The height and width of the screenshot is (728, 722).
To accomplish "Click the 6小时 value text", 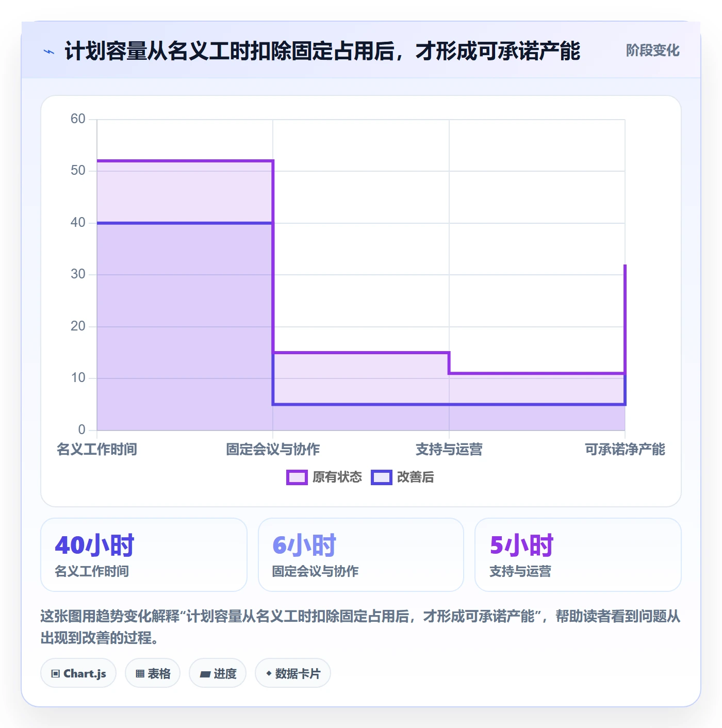I will (304, 545).
